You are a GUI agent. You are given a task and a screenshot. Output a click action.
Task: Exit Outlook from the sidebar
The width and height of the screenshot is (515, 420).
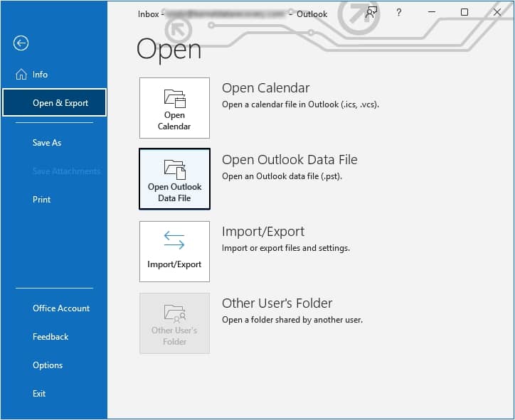coord(39,394)
